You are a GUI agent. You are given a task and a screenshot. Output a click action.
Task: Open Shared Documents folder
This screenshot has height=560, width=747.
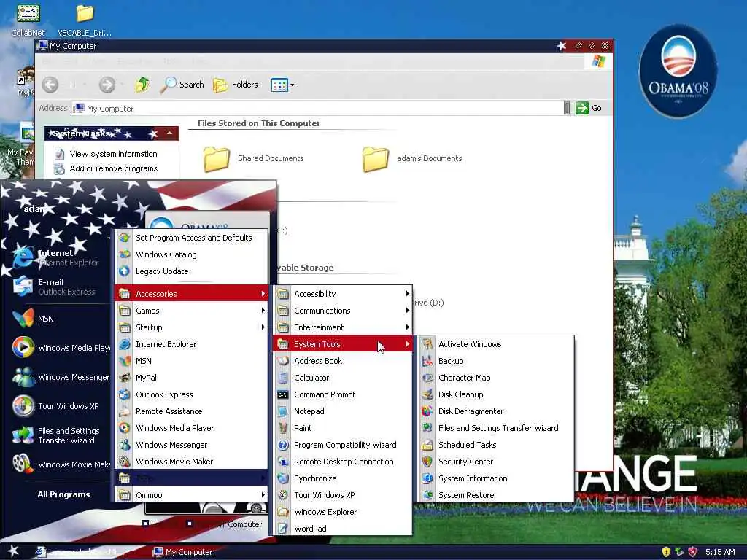(x=253, y=158)
